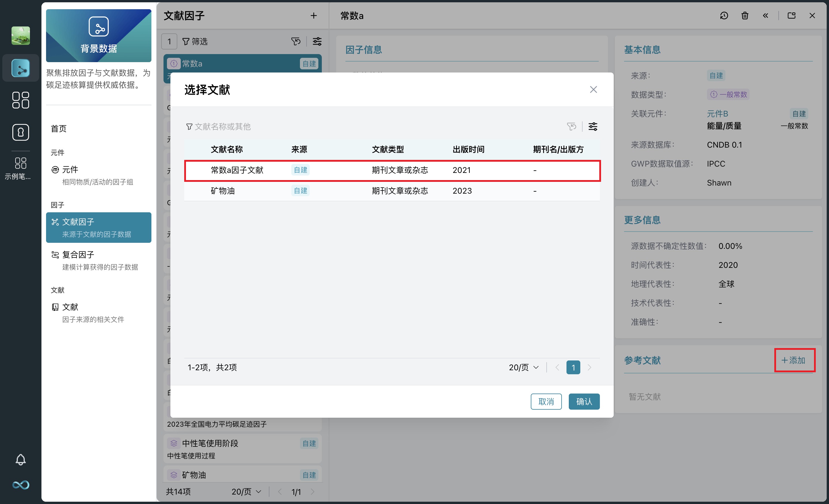Click the 取消 button
The width and height of the screenshot is (829, 504).
(546, 402)
